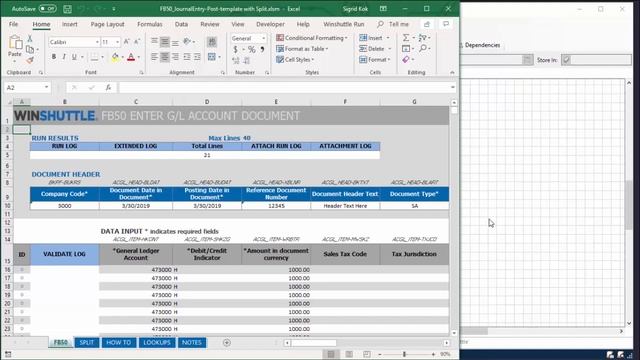The image size is (640, 360).
Task: Switch to Page Break Preview icon
Action: (367, 354)
